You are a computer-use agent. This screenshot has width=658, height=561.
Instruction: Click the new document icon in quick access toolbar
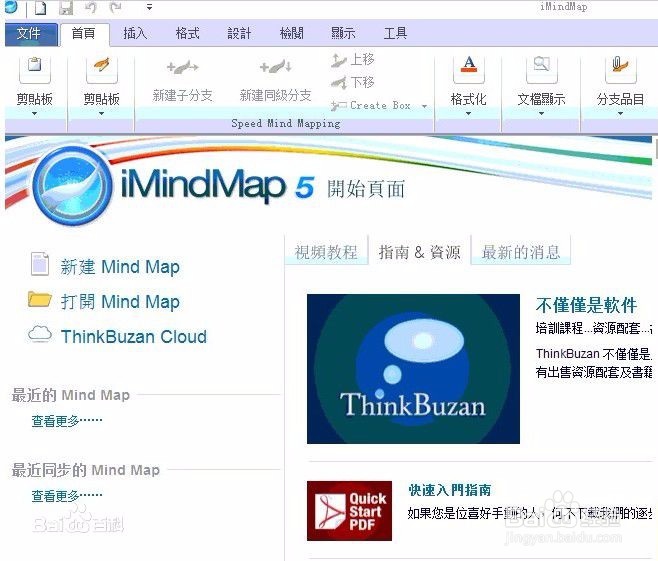[x=41, y=8]
